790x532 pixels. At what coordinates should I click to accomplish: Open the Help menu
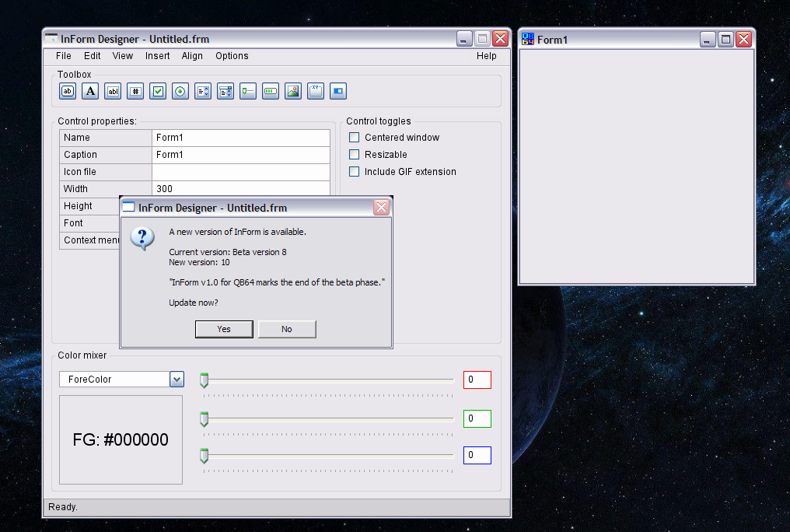[x=486, y=56]
